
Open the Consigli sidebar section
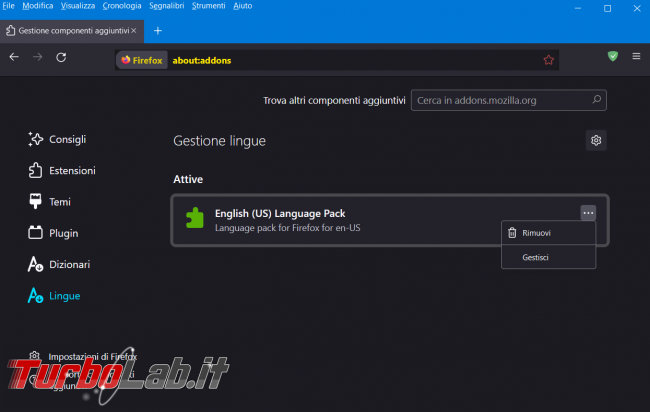(57, 140)
